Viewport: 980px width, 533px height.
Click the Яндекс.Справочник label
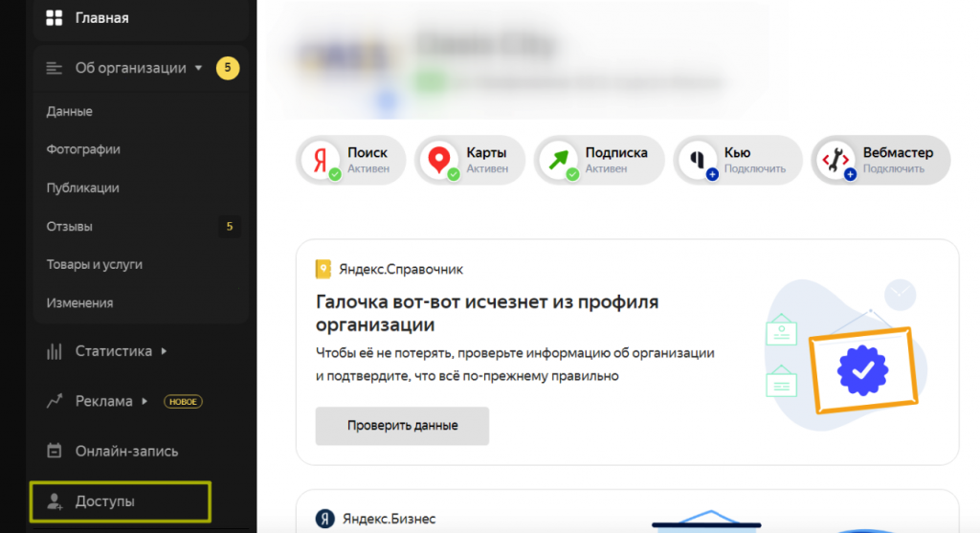[401, 269]
